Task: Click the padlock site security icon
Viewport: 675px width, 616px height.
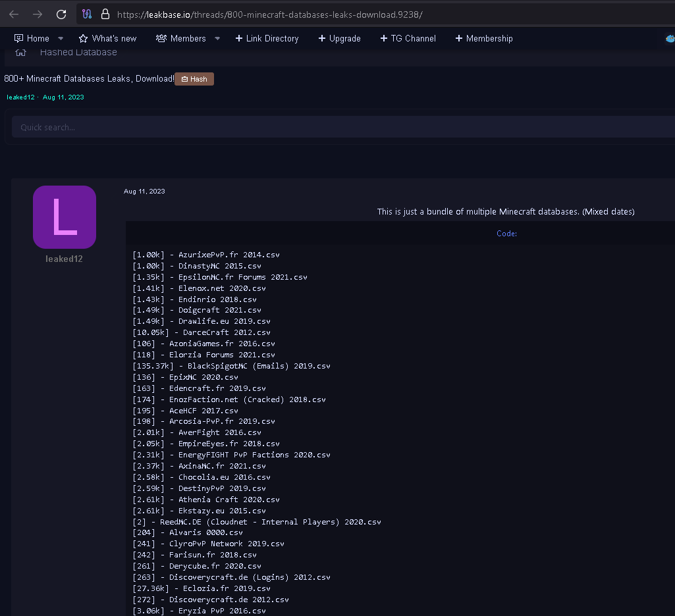Action: click(x=105, y=14)
